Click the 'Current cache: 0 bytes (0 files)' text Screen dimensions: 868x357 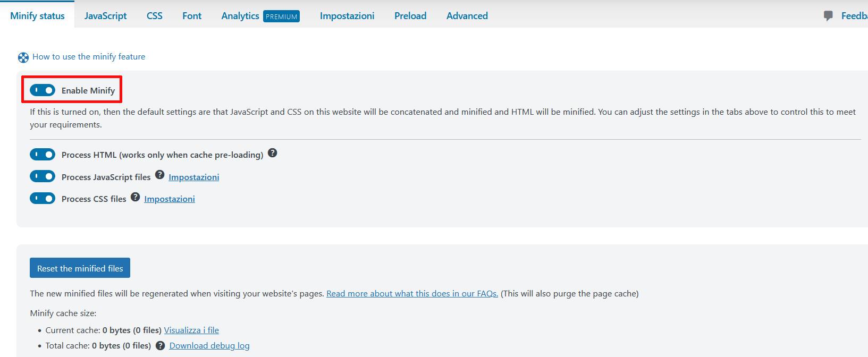click(104, 330)
